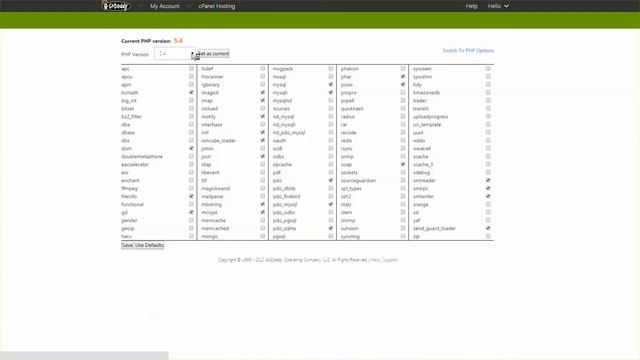Uncheck the xmlreader extension

click(488, 180)
